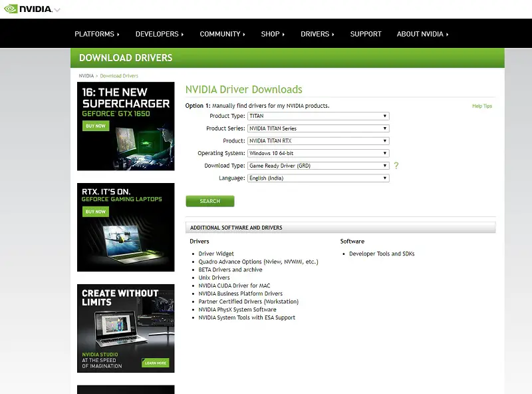
Task: Click the NVIDIA logo at top left
Action: pos(28,9)
